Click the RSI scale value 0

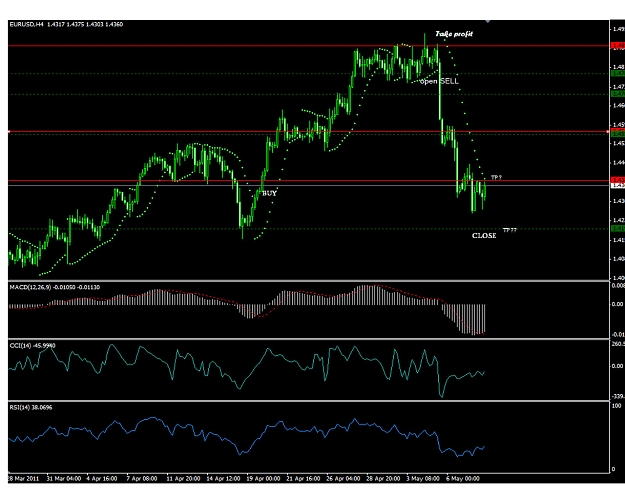614,469
